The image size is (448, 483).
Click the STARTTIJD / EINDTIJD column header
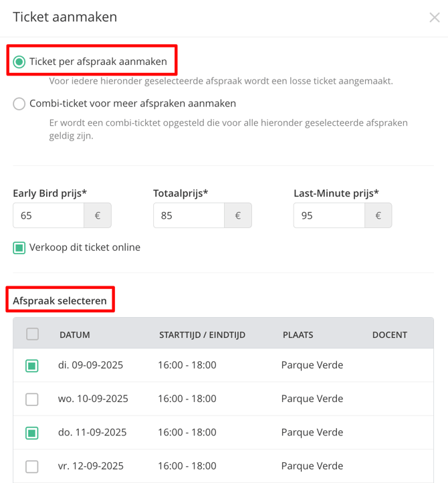point(203,335)
